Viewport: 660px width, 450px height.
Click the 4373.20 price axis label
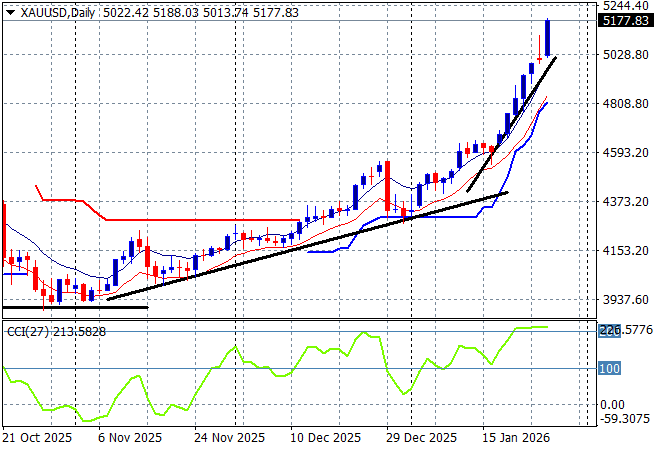[625, 202]
